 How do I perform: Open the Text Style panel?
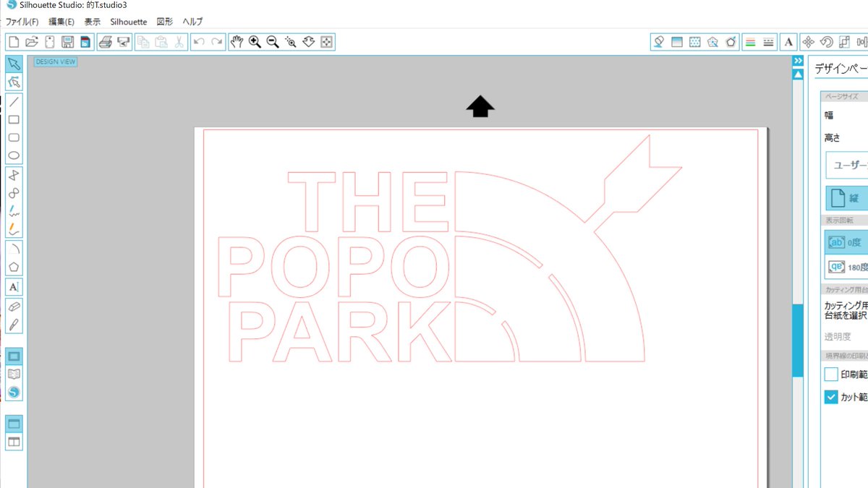(x=789, y=42)
